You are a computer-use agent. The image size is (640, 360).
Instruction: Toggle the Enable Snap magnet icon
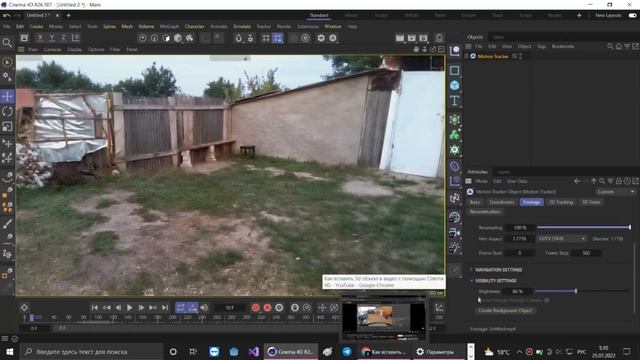point(239,38)
